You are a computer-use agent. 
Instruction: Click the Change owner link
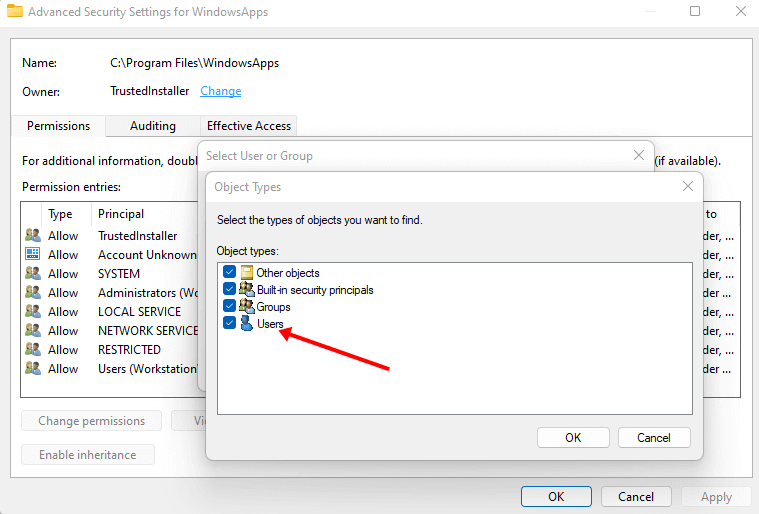point(221,91)
